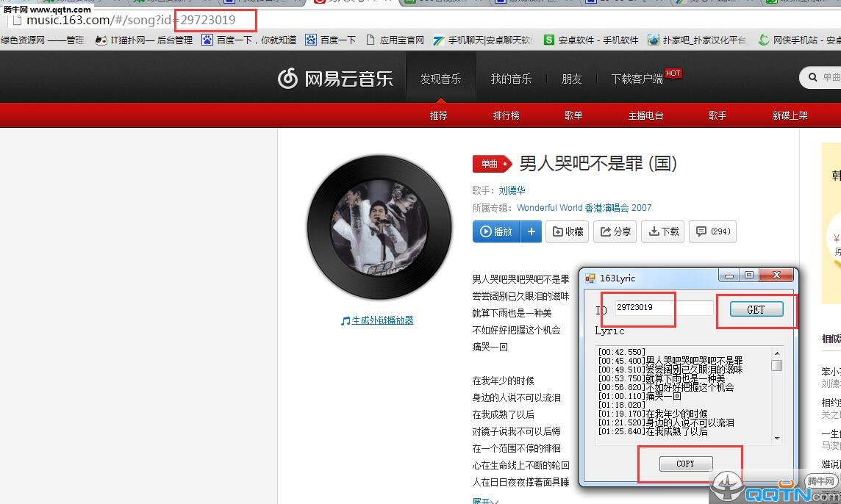This screenshot has height=504, width=841.
Task: Click the [01:18.020] line in 163Lyric
Action: tap(622, 406)
